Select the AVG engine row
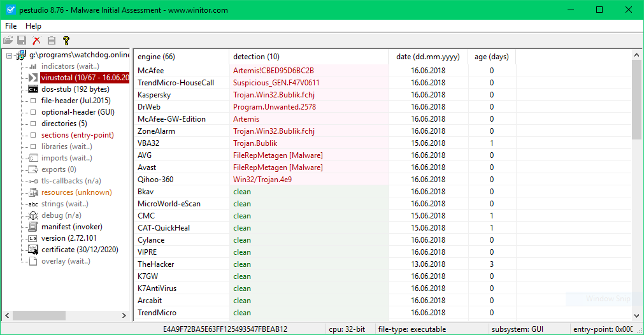This screenshot has width=644, height=335. click(382, 155)
